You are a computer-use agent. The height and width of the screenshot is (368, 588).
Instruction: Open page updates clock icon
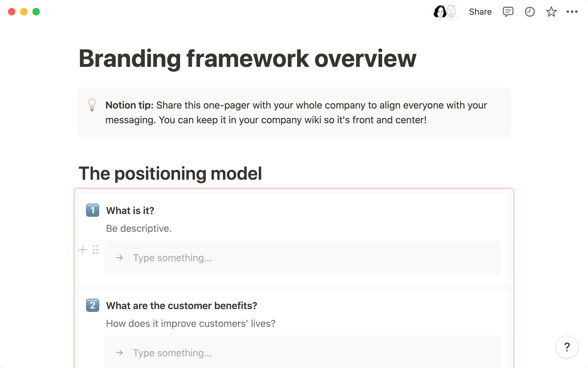click(x=530, y=12)
